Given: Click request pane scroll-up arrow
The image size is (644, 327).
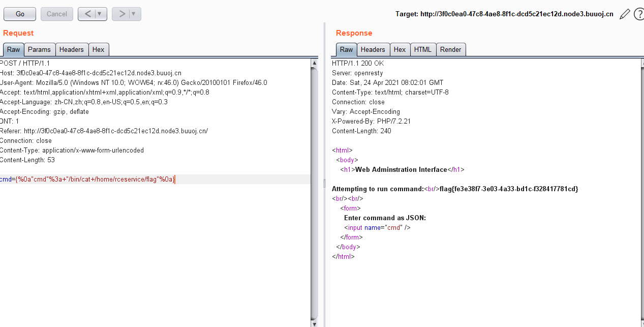Looking at the screenshot, I should click(314, 63).
